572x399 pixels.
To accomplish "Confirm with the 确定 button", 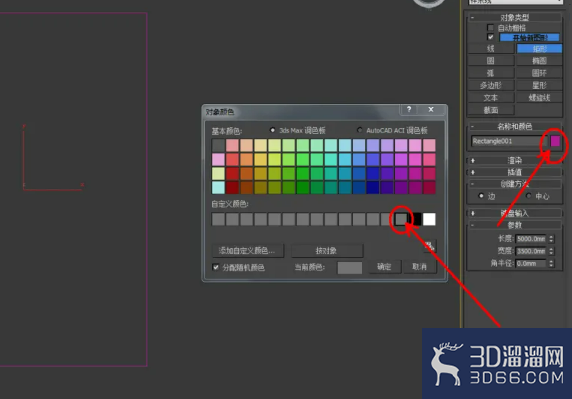I will [384, 267].
